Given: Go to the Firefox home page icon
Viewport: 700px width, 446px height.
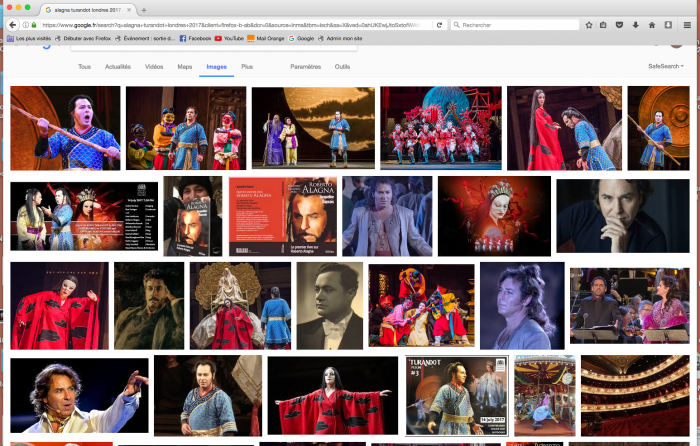Looking at the screenshot, I should pyautogui.click(x=652, y=25).
